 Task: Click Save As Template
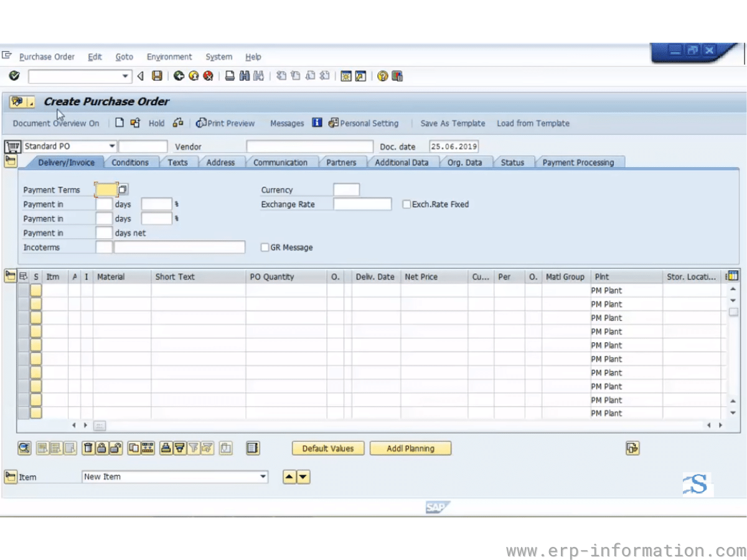[x=453, y=123]
